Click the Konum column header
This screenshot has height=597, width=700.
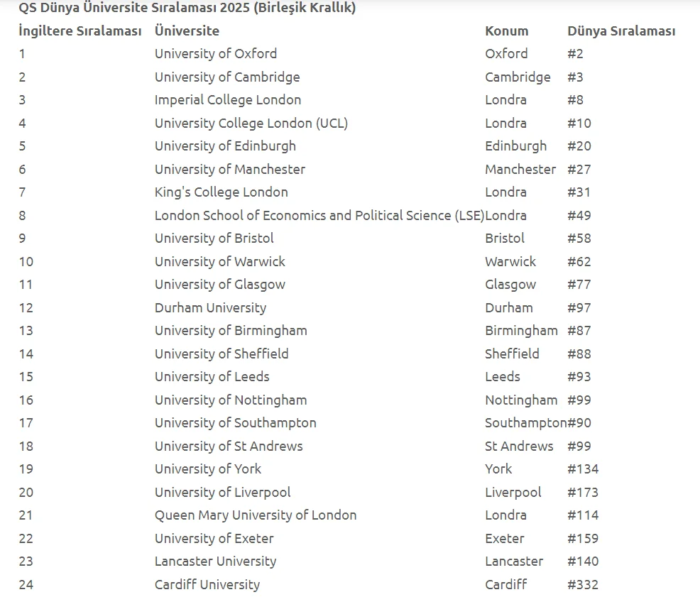click(507, 31)
